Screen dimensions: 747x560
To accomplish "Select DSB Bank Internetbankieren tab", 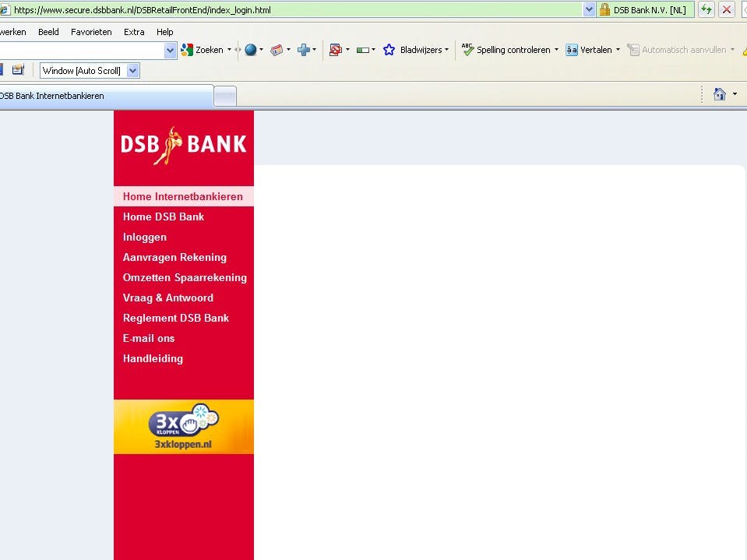I will pyautogui.click(x=106, y=96).
